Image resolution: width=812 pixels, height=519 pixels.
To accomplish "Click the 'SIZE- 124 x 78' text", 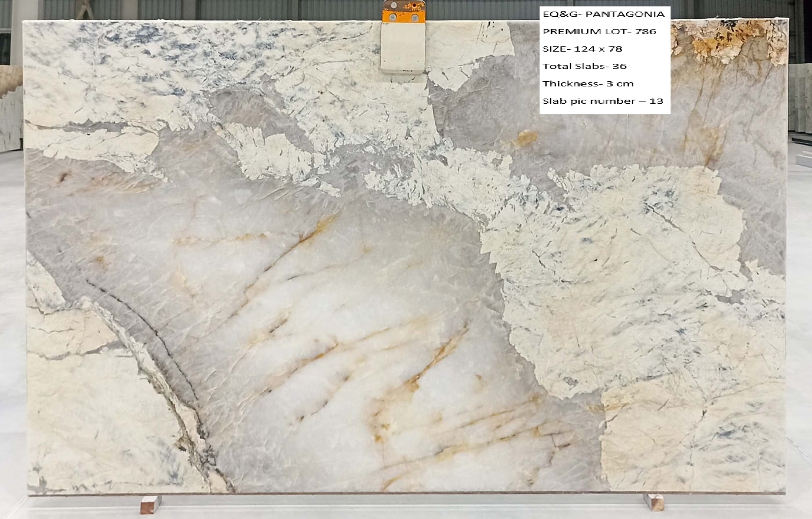I will click(582, 49).
